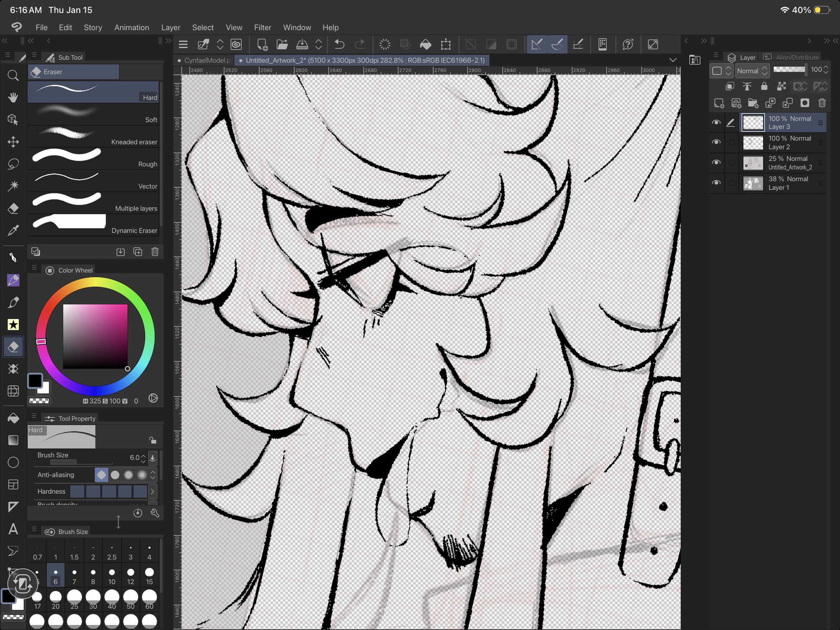This screenshot has width=840, height=630.
Task: Select the Magnifier zoom tool
Action: [x=13, y=76]
